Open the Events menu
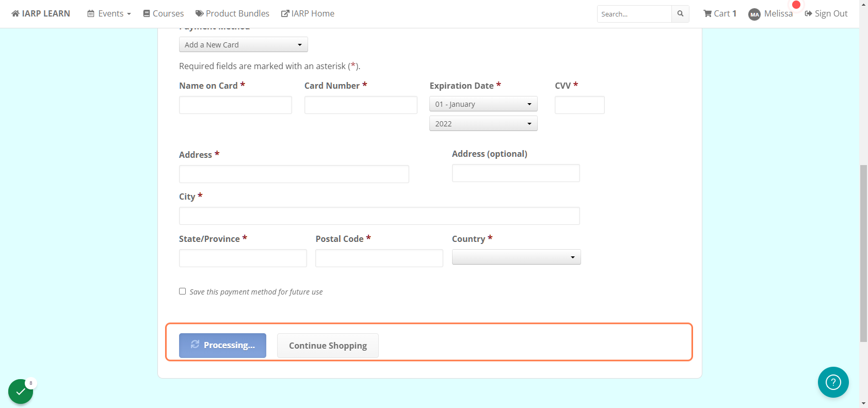This screenshot has width=868, height=408. (109, 13)
